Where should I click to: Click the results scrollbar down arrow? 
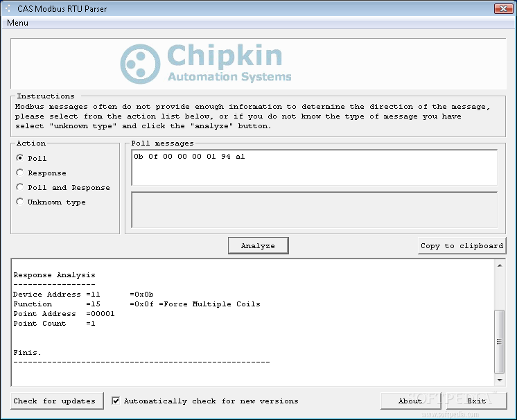point(500,380)
